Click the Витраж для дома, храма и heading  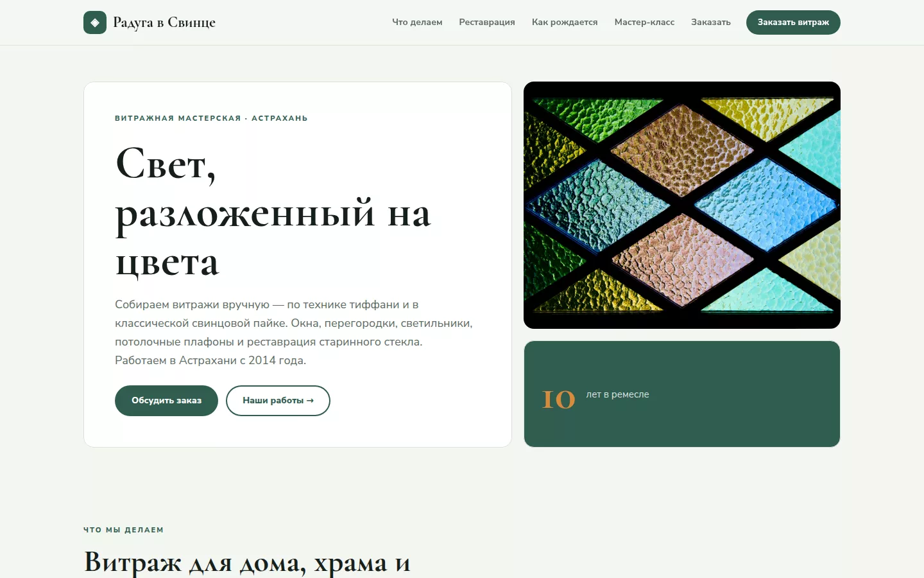pyautogui.click(x=247, y=563)
